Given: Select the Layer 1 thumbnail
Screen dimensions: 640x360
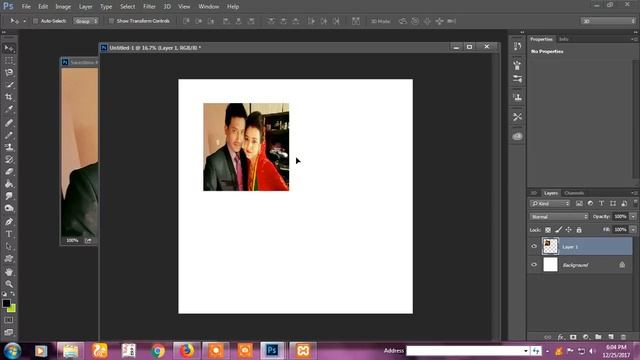Looking at the screenshot, I should pos(550,246).
